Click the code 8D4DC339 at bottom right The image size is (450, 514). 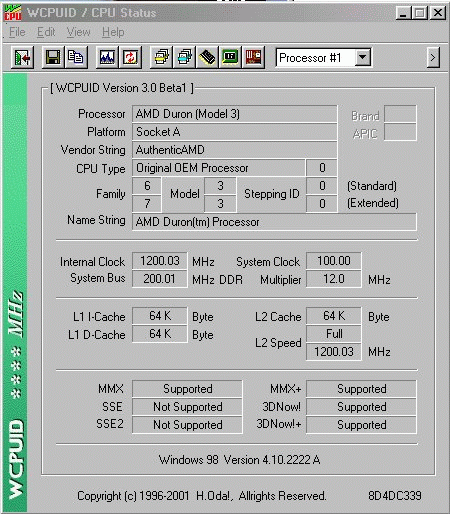point(395,496)
